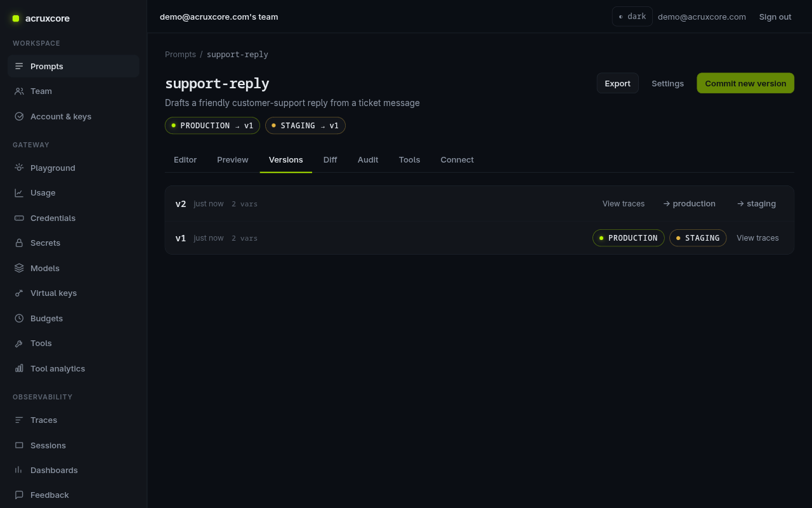Open the Editor tab
The image size is (812, 508).
point(185,159)
